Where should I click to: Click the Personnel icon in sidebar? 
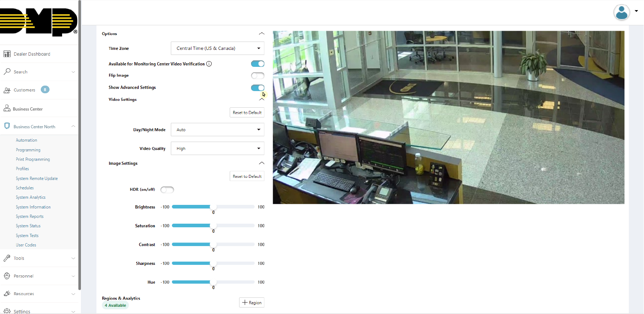pos(7,276)
